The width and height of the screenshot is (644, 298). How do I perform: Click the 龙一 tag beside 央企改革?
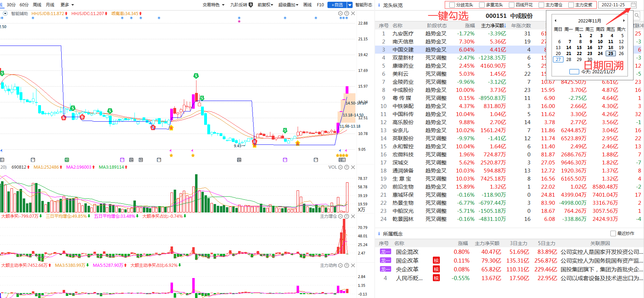(385, 269)
